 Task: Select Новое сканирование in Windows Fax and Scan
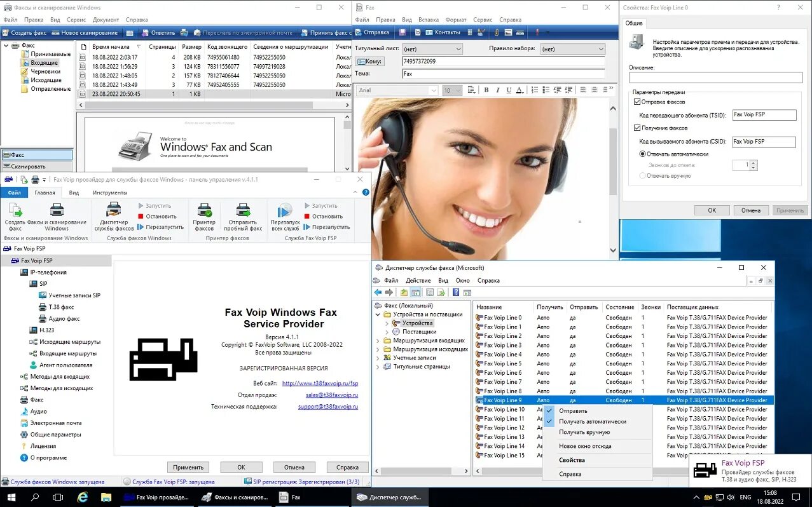coord(86,32)
